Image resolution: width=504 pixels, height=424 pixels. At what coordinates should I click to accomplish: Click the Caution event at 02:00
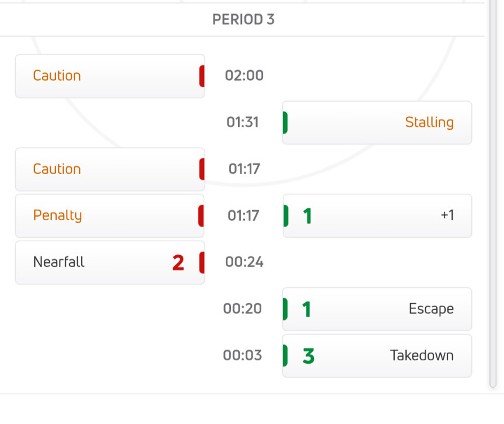(x=110, y=76)
